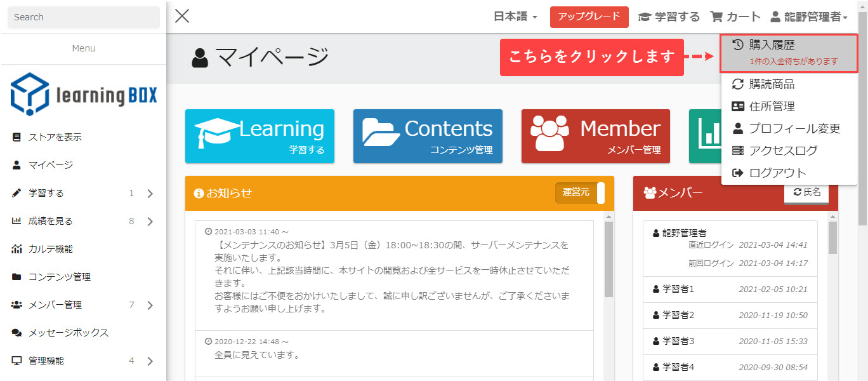Close the sidebar with the X icon
Screen dimensions: 868x381
tap(182, 17)
